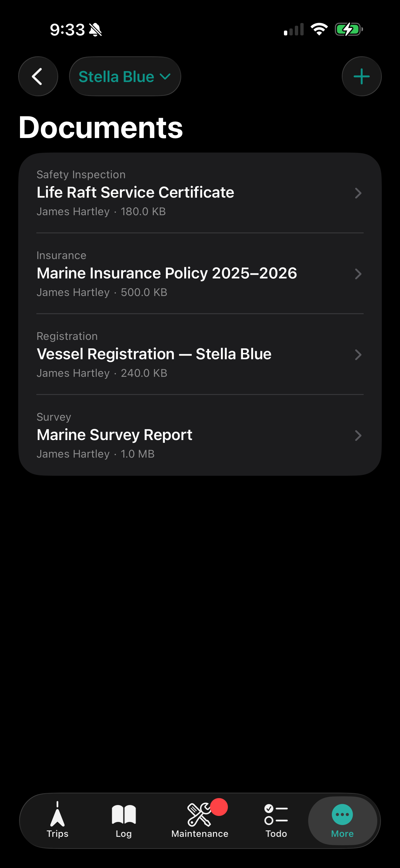Open Maintenance wrench and screwdriver icon
The width and height of the screenshot is (400, 868).
click(x=199, y=815)
